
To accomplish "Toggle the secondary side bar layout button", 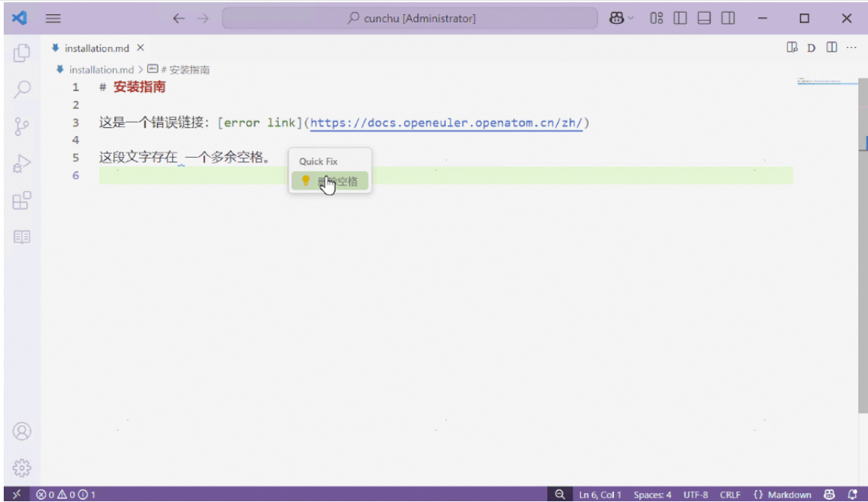I will [x=727, y=19].
